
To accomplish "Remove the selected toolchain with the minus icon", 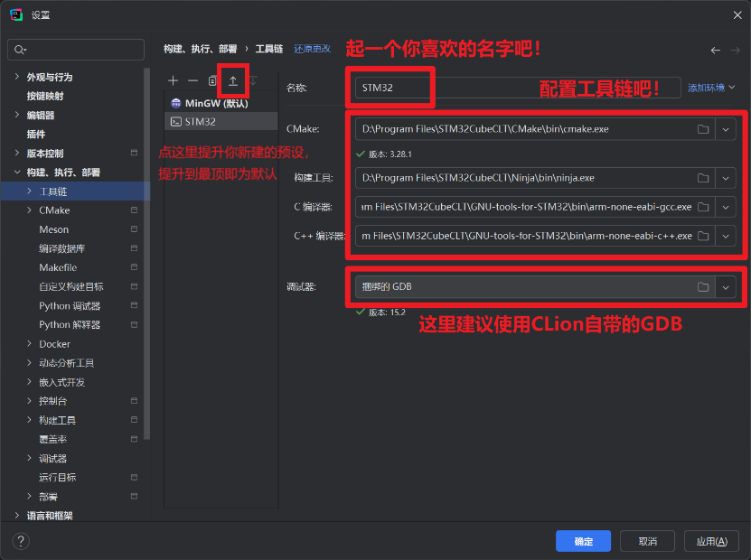I will [x=192, y=80].
